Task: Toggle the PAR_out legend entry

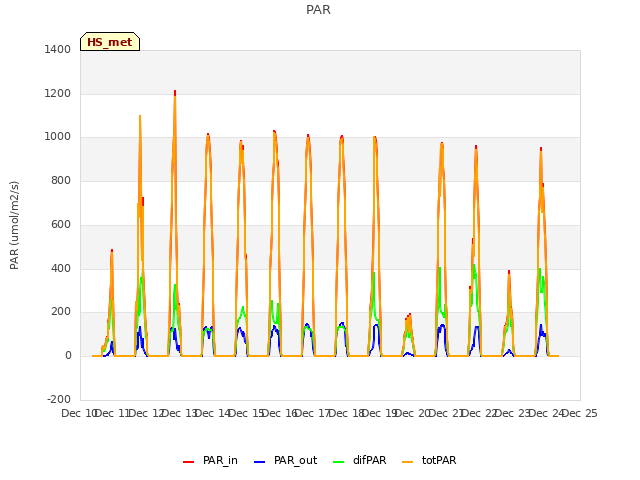Action: coord(286,460)
